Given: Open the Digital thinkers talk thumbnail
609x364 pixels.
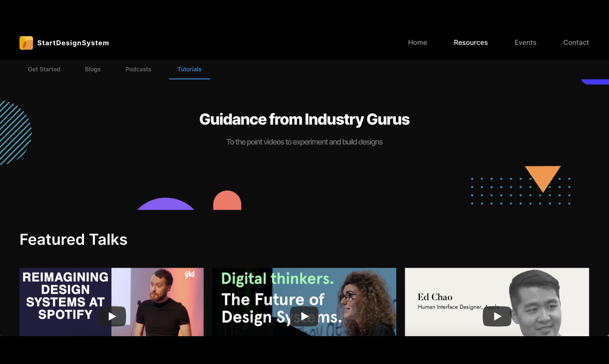Looking at the screenshot, I should click(304, 302).
